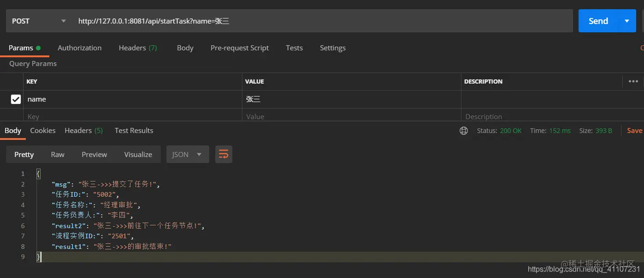This screenshot has height=278, width=644.
Task: Open the response Headers (5) tab
Action: point(83,130)
